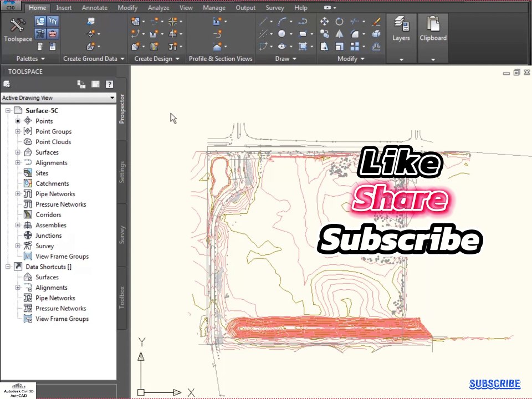Click the Stretch tool icon
Viewport: 532px width, 399px height.
pos(324,46)
